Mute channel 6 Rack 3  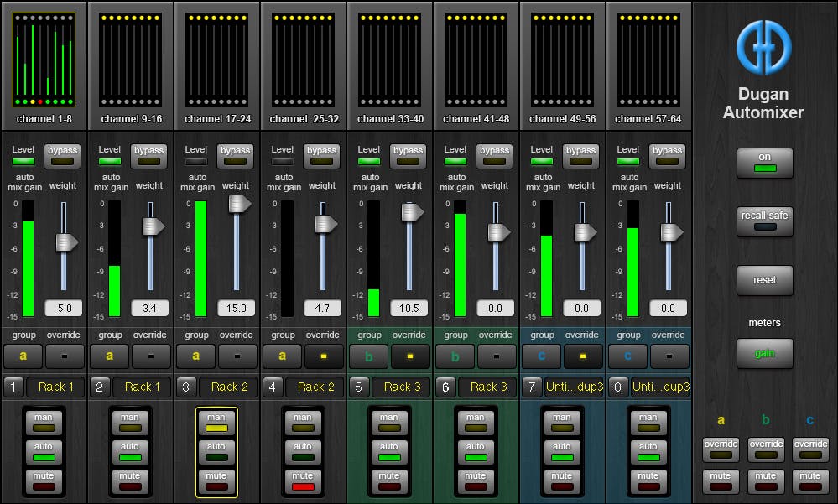click(x=476, y=481)
